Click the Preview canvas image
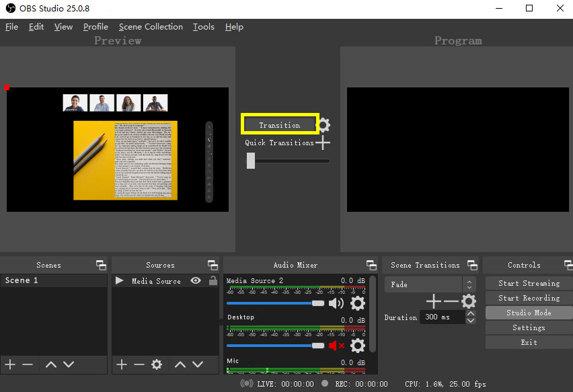Screen dimensions: 573x392 coord(118,149)
